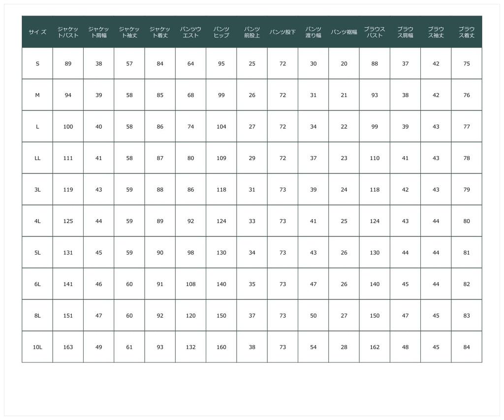Image resolution: width=504 pixels, height=420 pixels.
Task: Select the パンツ股下 header cell
Action: [283, 32]
